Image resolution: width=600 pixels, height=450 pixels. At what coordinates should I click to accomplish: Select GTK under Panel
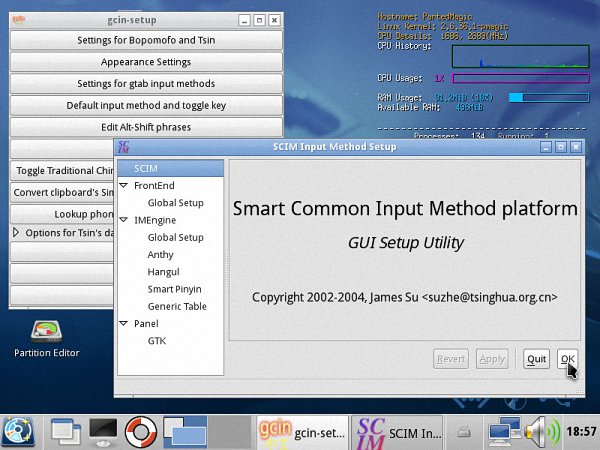coord(157,341)
